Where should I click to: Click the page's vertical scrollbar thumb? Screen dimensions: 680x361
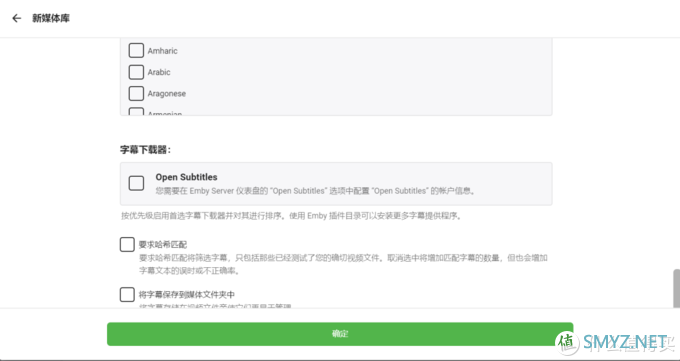676,289
